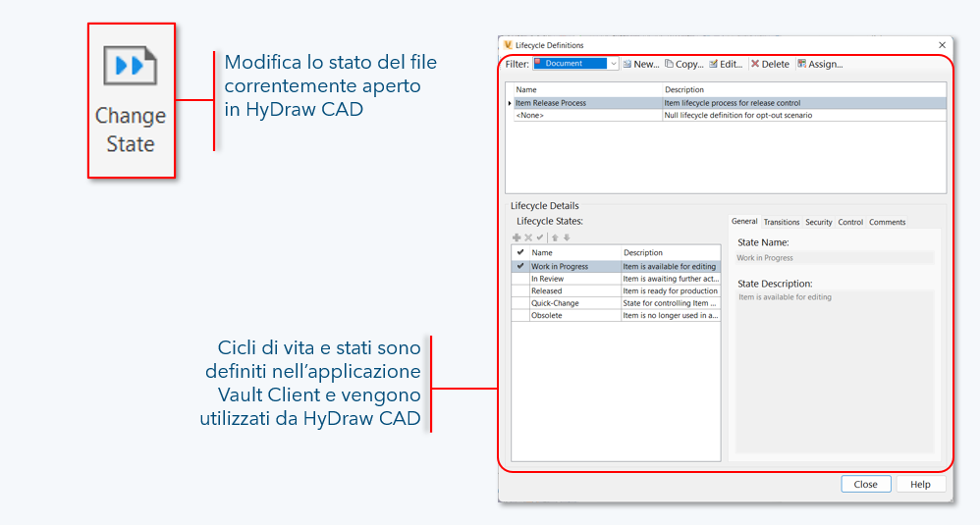
Task: Toggle default check cell for Released state
Action: (520, 291)
